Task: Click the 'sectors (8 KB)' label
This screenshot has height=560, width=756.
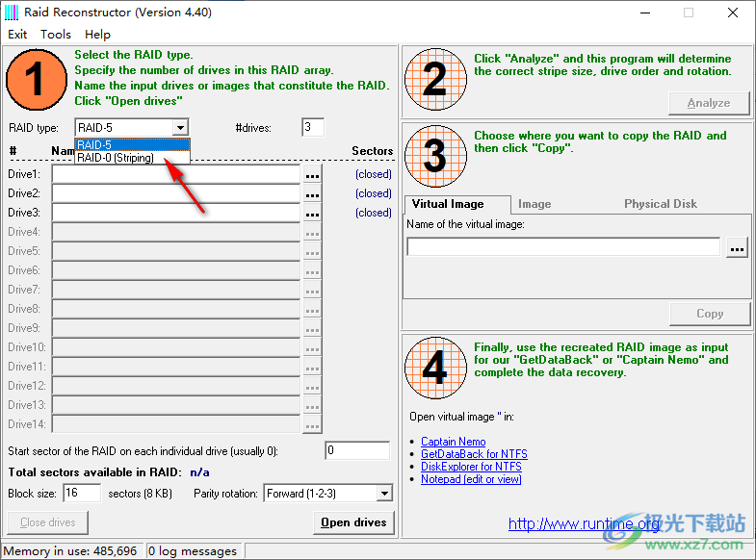Action: [x=140, y=494]
